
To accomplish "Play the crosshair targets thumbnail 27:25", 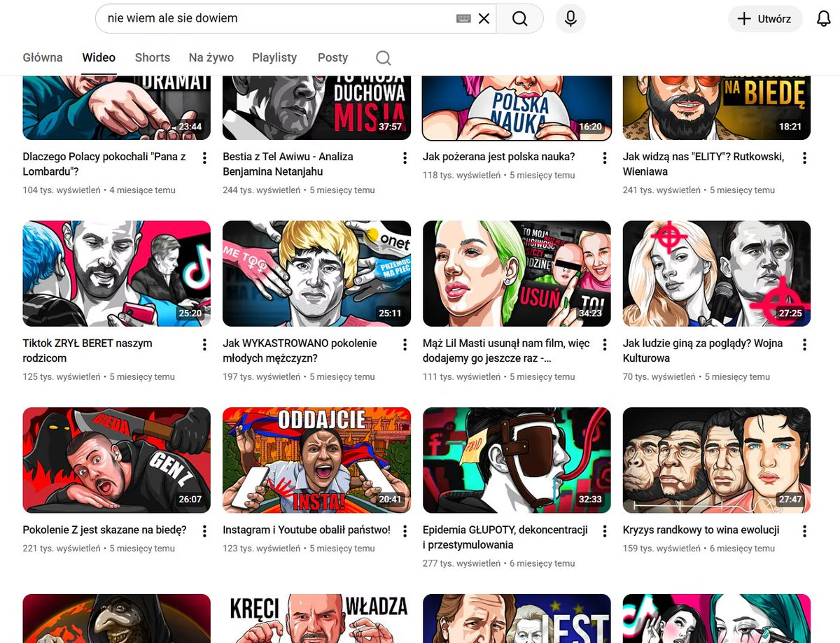I will [717, 274].
